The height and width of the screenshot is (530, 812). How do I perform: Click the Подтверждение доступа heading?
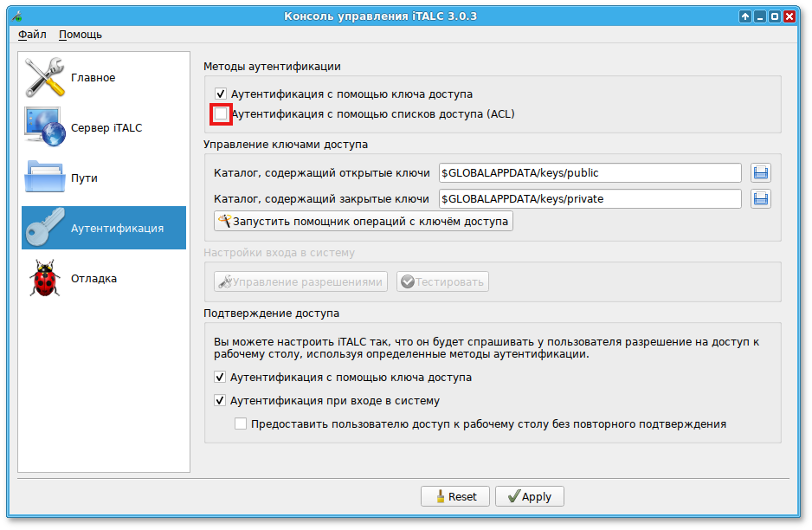click(x=271, y=313)
